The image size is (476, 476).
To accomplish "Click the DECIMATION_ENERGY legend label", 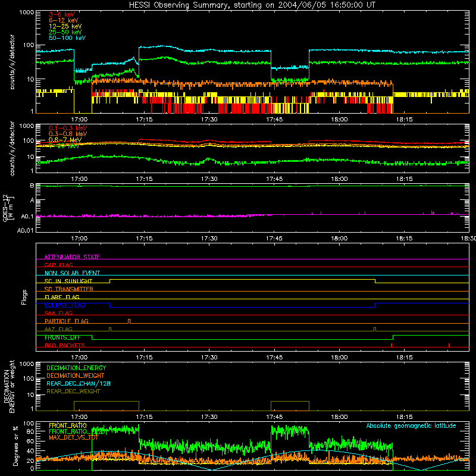I will [x=76, y=368].
